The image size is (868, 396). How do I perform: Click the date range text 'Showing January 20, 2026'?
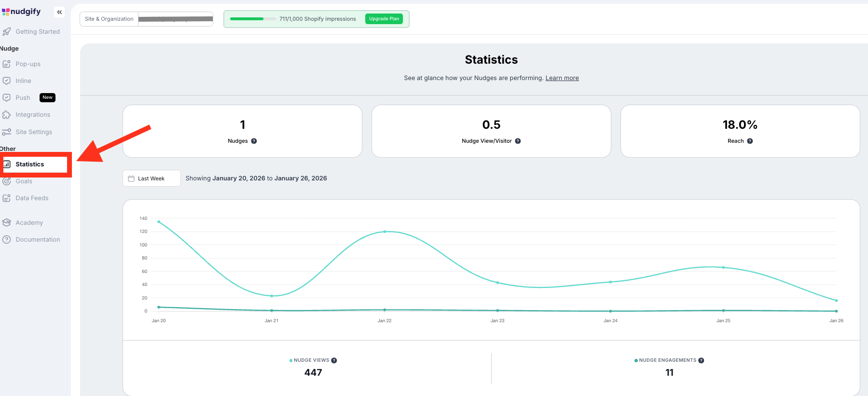coord(225,178)
